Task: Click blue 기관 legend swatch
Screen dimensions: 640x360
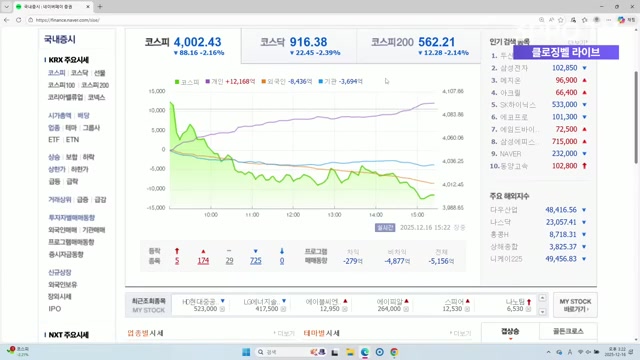Action: pyautogui.click(x=321, y=82)
